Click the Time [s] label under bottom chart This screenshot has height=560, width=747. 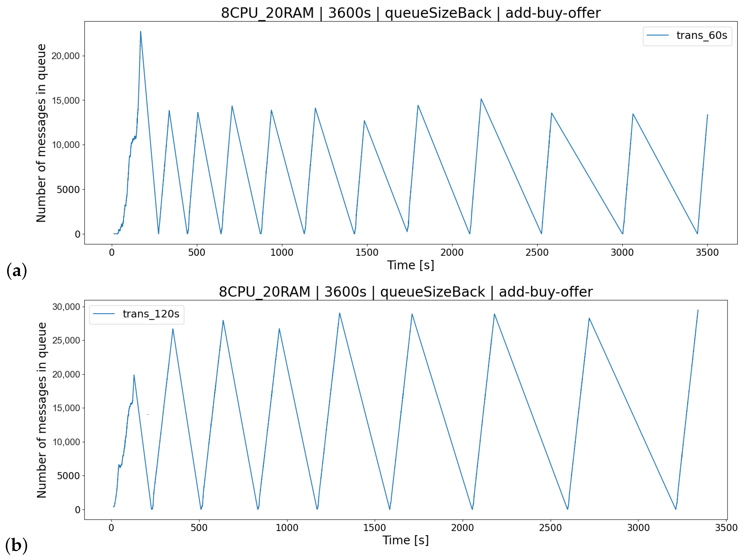tap(405, 540)
